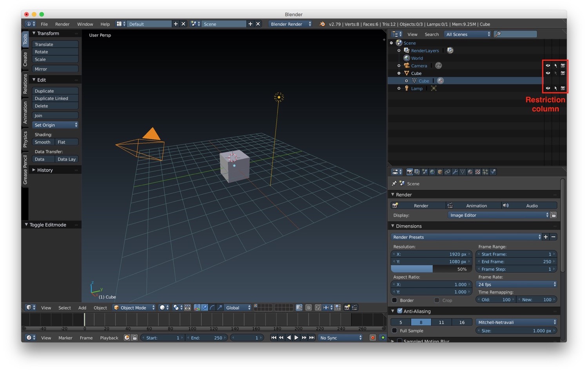Screen dimensions: 588x371
Task: Toggle Cube viewport visibility eye
Action: tap(548, 73)
